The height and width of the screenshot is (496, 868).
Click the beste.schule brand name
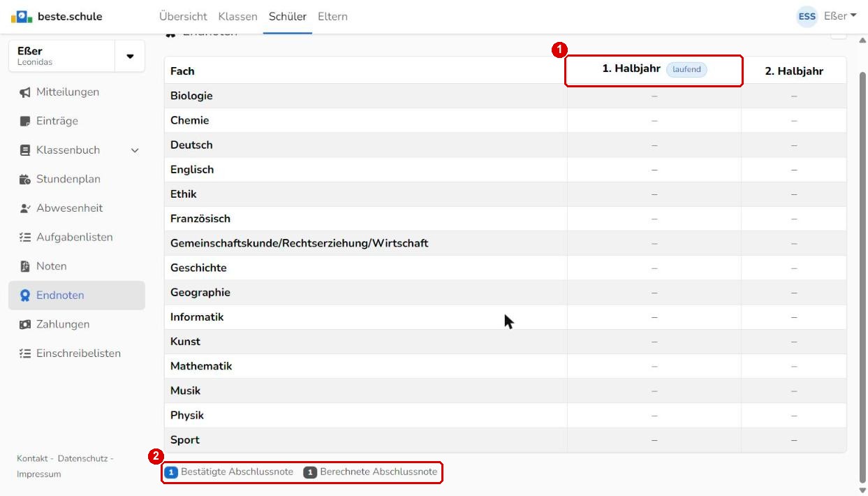(70, 16)
